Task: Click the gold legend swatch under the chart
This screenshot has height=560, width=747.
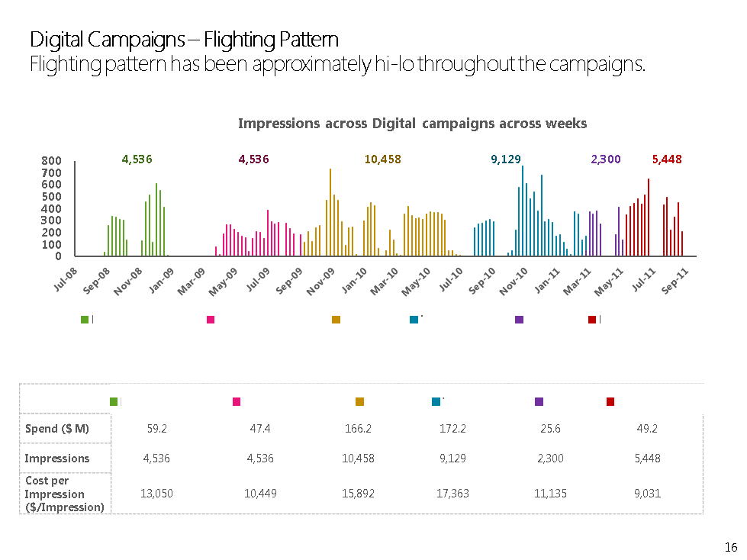Action: pyautogui.click(x=336, y=319)
